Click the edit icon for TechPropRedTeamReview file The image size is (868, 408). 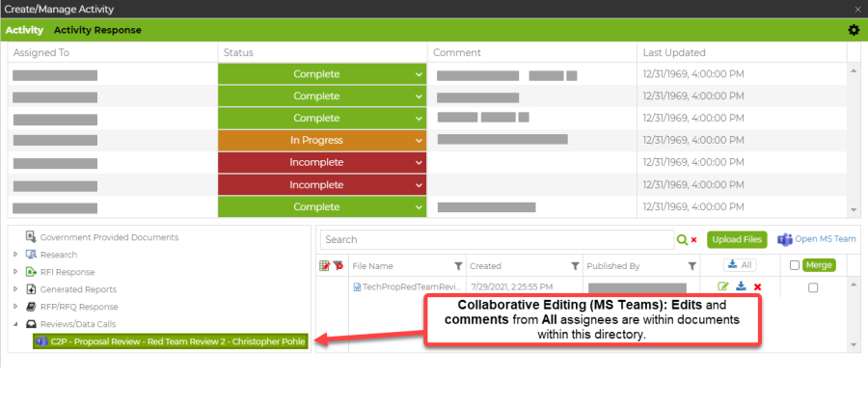pyautogui.click(x=723, y=286)
